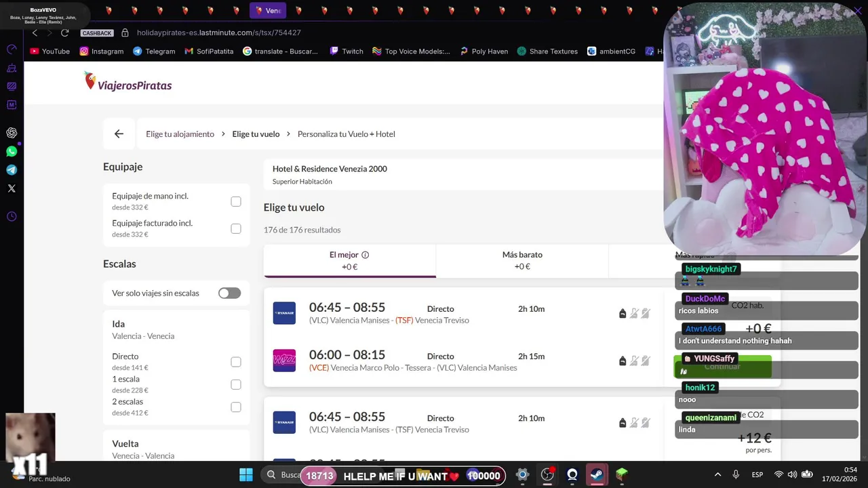The width and height of the screenshot is (868, 488).
Task: Open the translate - Buscar bookmark
Action: pyautogui.click(x=280, y=51)
